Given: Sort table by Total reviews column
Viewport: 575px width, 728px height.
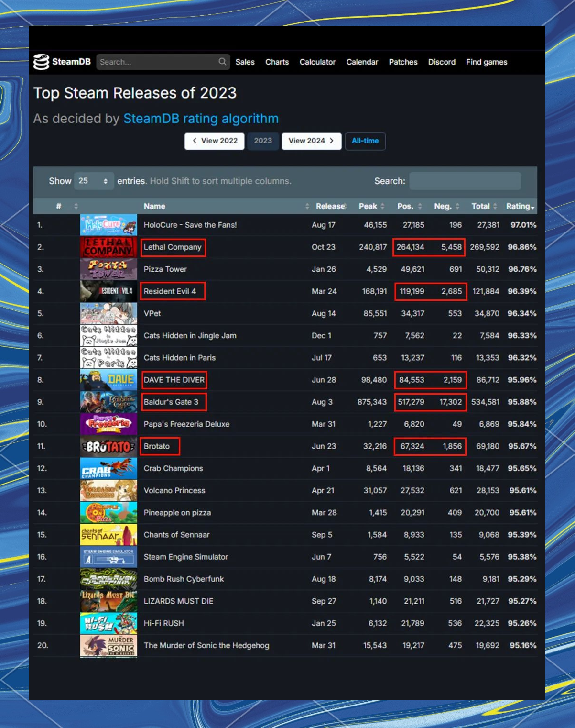Looking at the screenshot, I should 480,206.
